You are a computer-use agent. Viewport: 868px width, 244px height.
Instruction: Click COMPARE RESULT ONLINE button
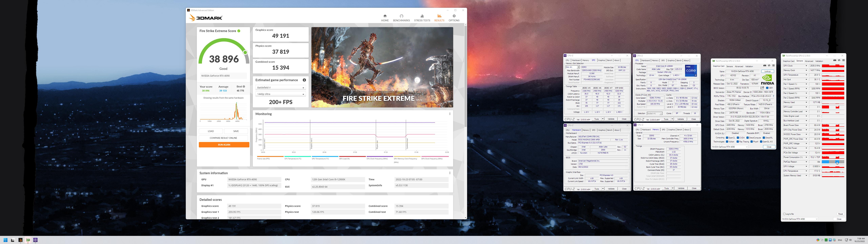tap(223, 138)
